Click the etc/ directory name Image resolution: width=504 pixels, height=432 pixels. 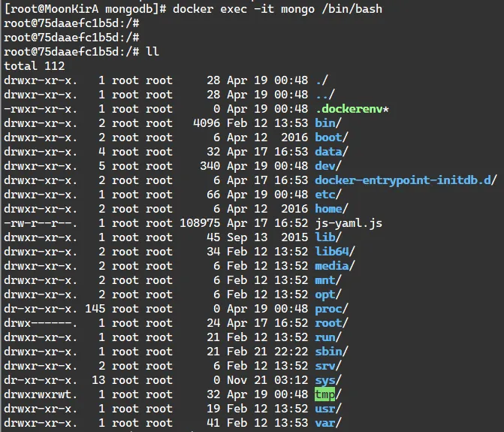tap(328, 195)
